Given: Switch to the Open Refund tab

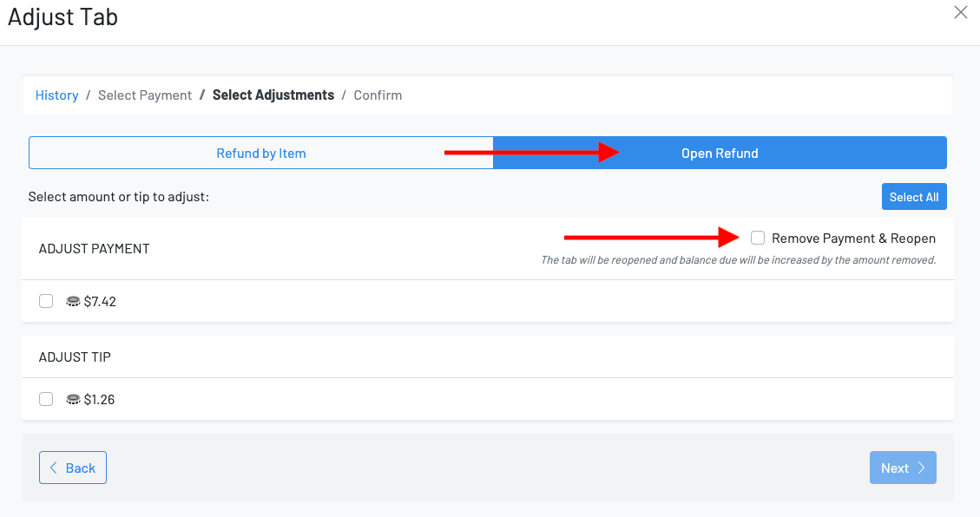Looking at the screenshot, I should 720,152.
